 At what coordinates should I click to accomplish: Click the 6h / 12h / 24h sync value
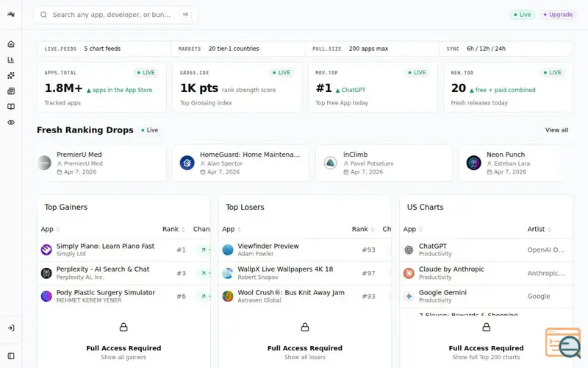486,49
